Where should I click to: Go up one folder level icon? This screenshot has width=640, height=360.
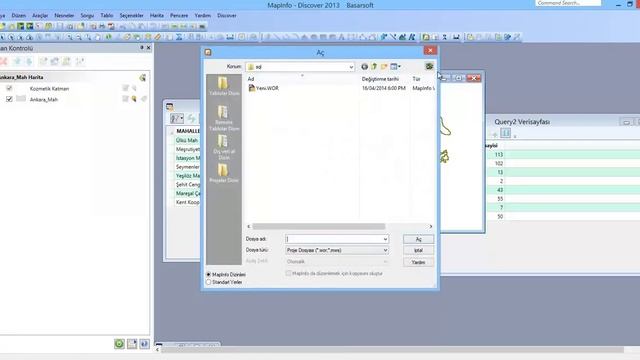tap(374, 67)
